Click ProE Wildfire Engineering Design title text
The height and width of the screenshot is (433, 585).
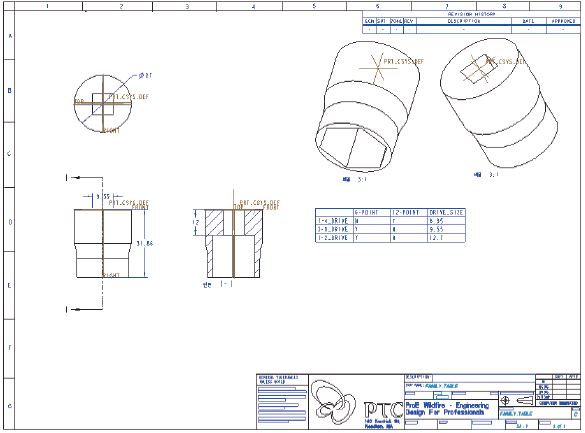click(447, 409)
